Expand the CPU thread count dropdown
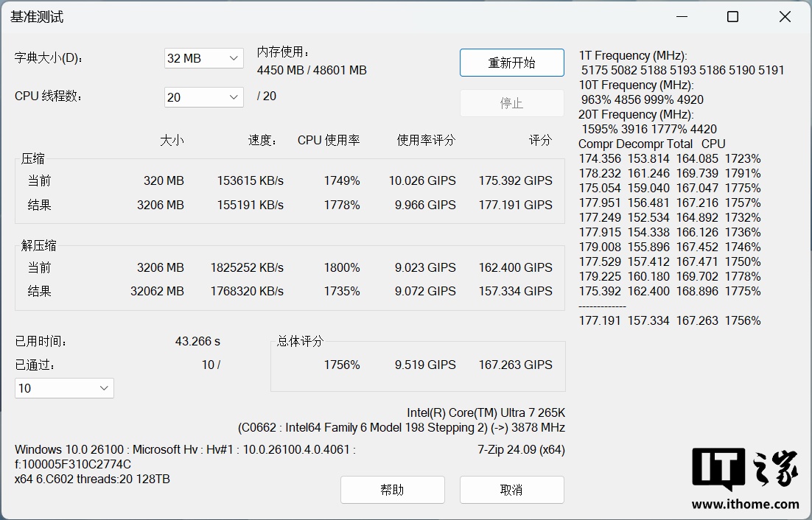The width and height of the screenshot is (812, 520). pyautogui.click(x=203, y=97)
